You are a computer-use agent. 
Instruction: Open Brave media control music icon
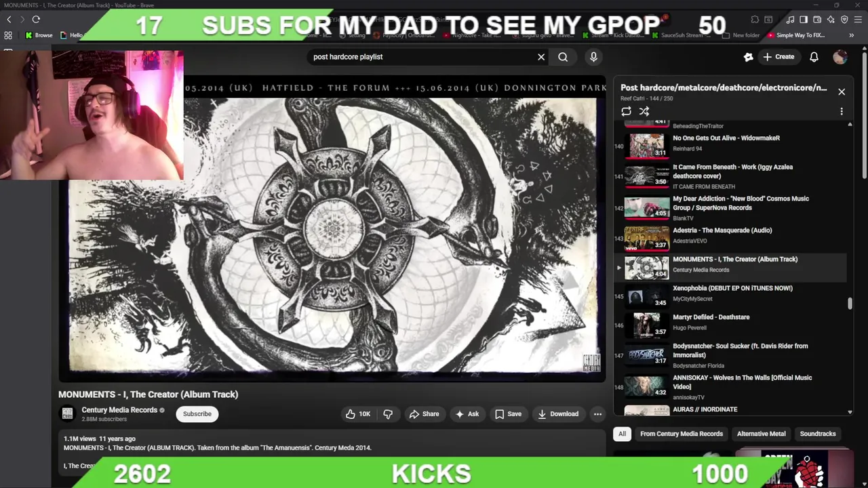point(790,20)
